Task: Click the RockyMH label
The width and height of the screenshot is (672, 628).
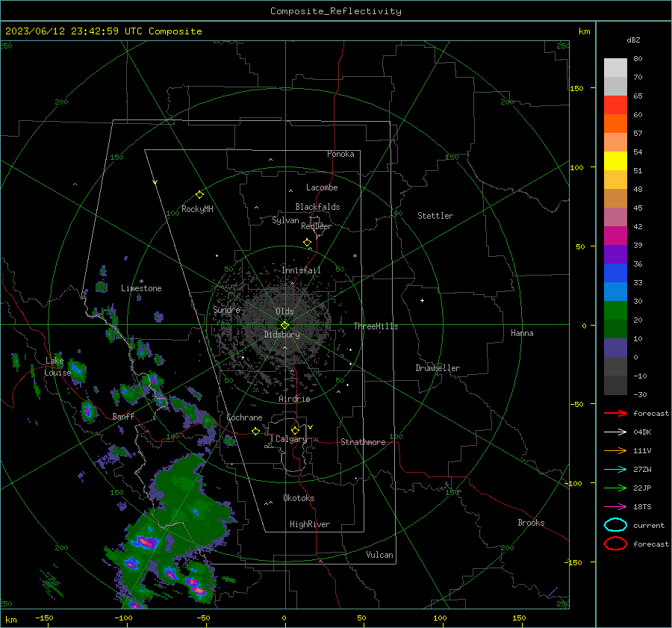Action: tap(197, 209)
